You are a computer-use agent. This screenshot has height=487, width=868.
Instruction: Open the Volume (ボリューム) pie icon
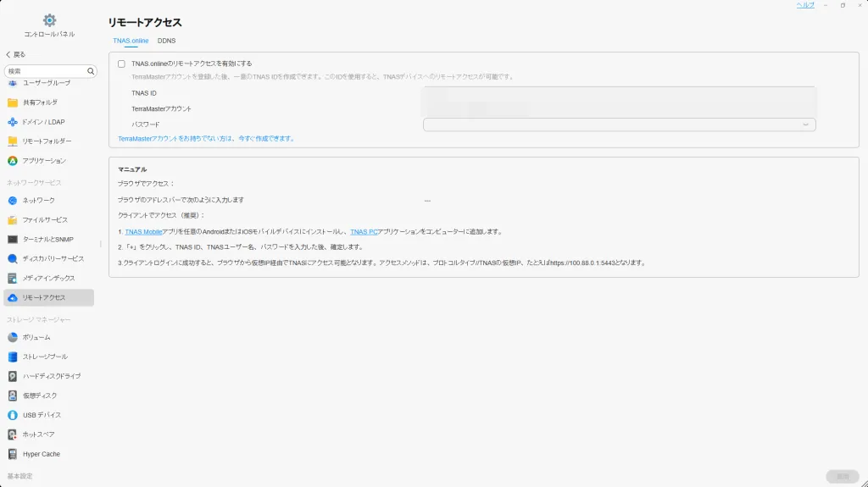(x=13, y=337)
